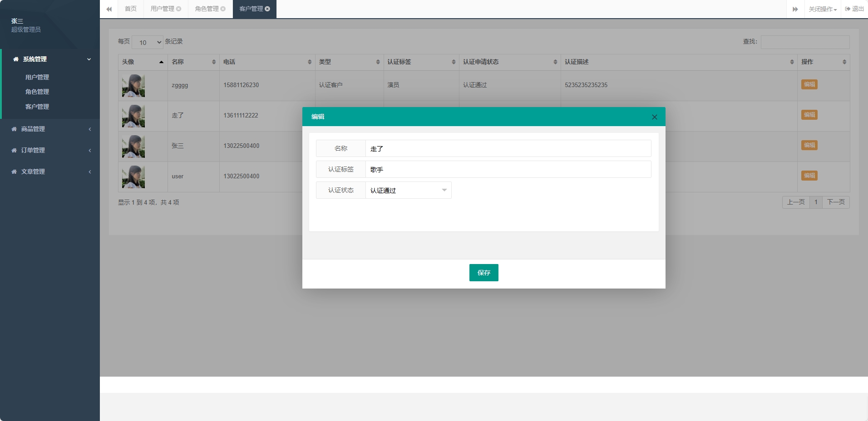Click the double-right arrow tab scroller
The width and height of the screenshot is (868, 421).
click(x=795, y=9)
